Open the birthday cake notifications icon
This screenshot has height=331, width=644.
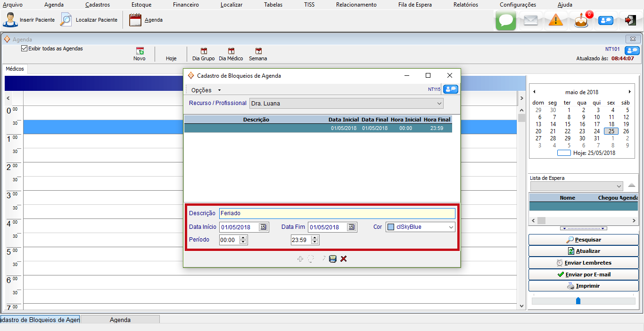click(x=581, y=21)
